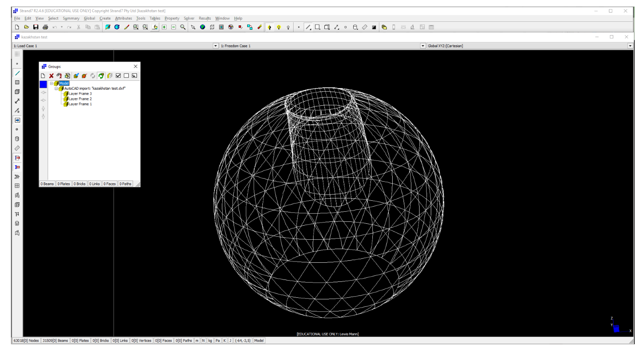The image size is (644, 354).
Task: Collapse the AutoCAD import tree node
Action: pyautogui.click(x=56, y=88)
